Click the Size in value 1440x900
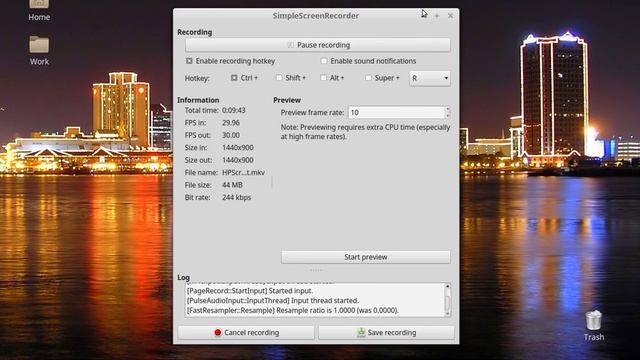 (x=238, y=148)
